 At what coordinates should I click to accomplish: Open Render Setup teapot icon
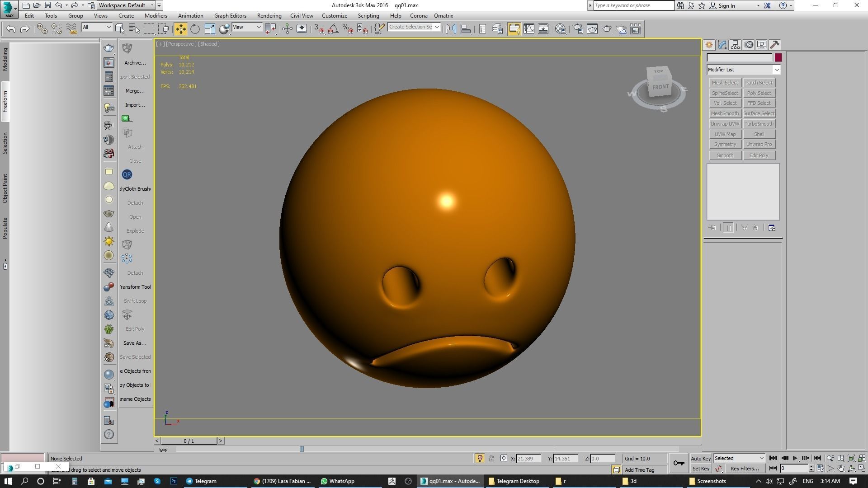[578, 29]
